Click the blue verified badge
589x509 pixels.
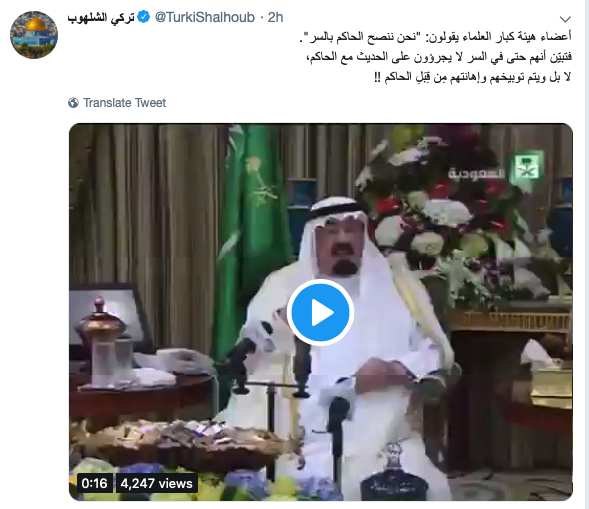[143, 17]
